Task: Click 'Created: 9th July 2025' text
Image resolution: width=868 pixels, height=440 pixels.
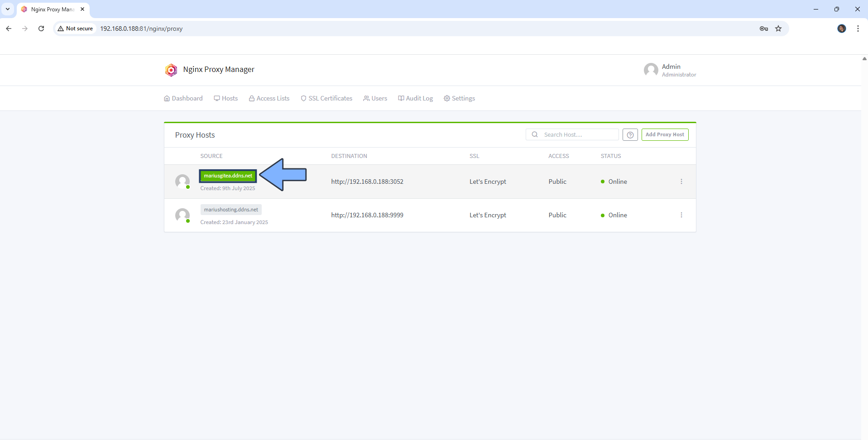Action: [228, 188]
